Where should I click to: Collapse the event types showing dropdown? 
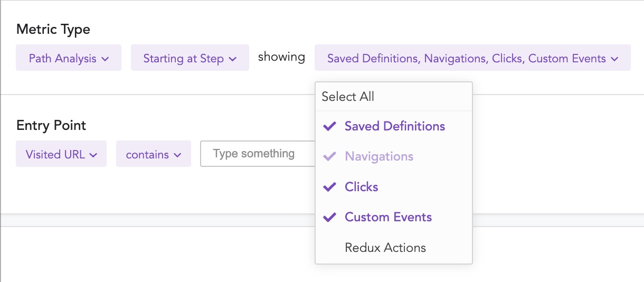point(472,58)
